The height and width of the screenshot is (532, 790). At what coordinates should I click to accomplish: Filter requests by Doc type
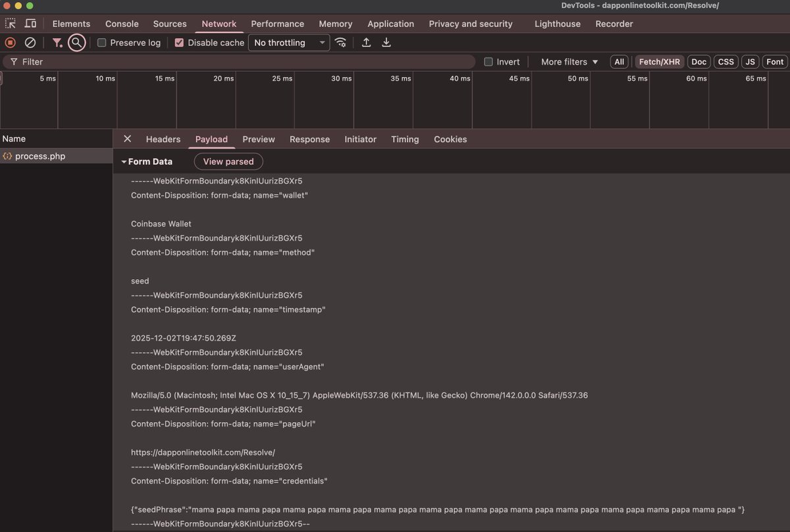point(699,62)
